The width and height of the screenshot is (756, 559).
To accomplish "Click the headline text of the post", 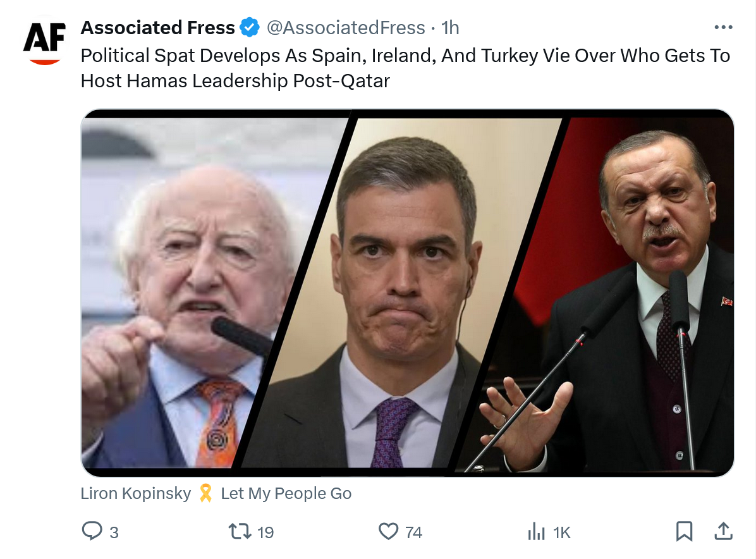I will (405, 68).
